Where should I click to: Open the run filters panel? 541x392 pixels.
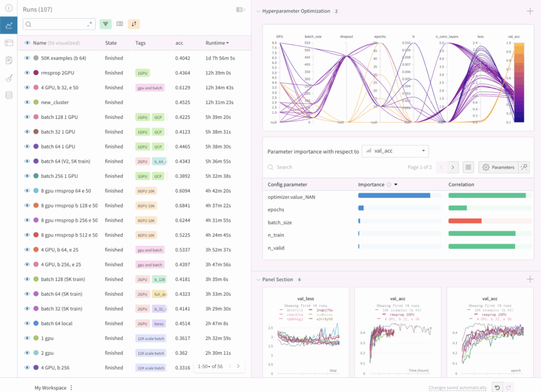[105, 24]
